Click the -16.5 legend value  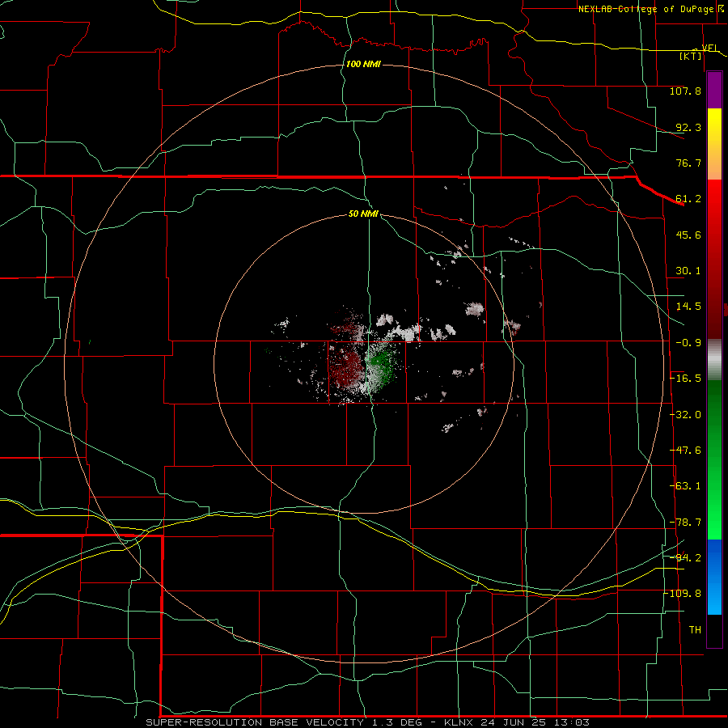(x=685, y=379)
